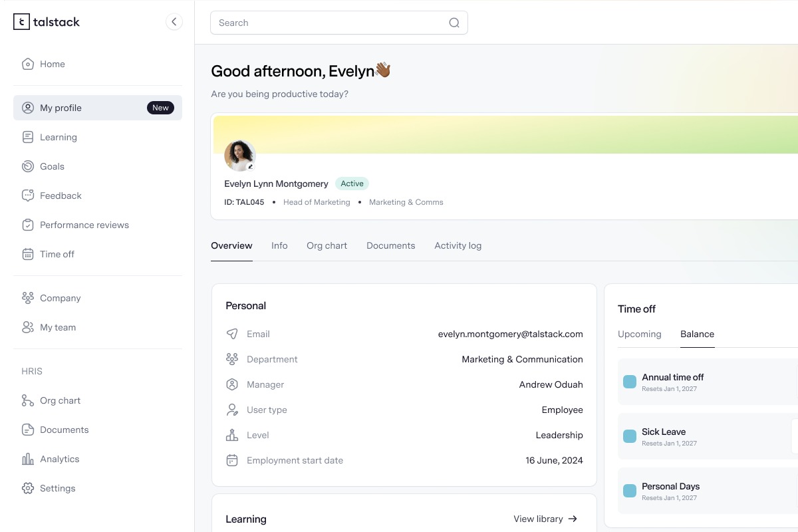Open Learning via its book icon
This screenshot has width=798, height=532.
[x=28, y=137]
